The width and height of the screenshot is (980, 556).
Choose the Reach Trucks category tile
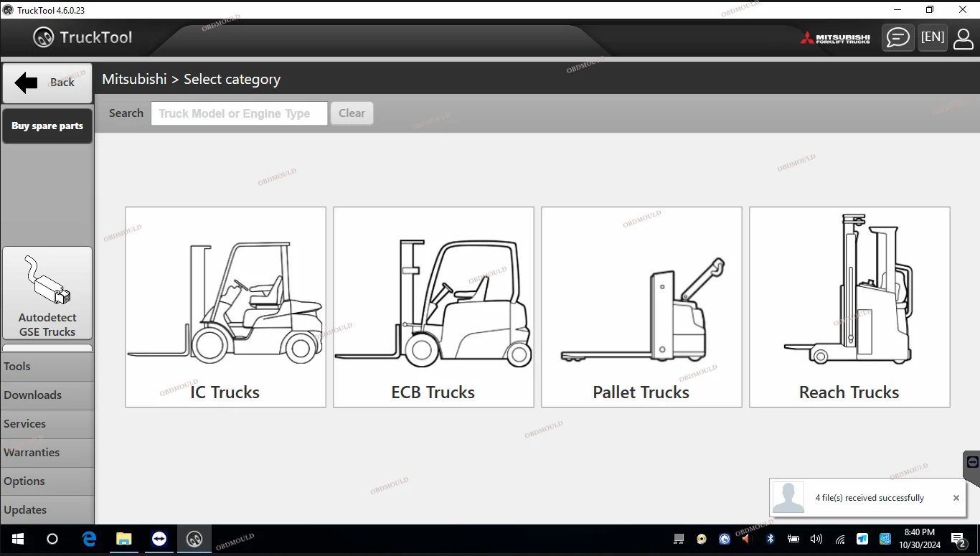pyautogui.click(x=849, y=307)
